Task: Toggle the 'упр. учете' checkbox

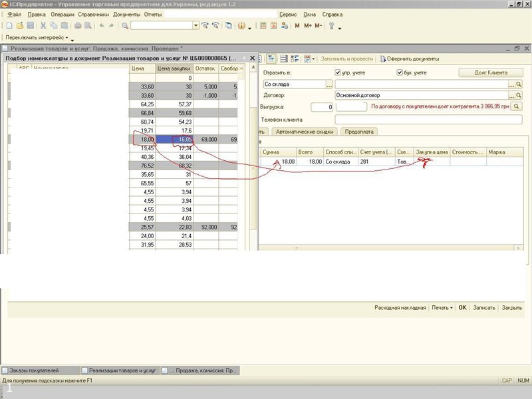Action: [x=338, y=72]
